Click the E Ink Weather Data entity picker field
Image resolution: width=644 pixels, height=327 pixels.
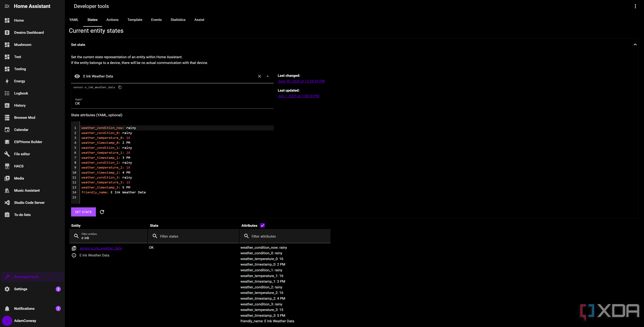tap(172, 76)
